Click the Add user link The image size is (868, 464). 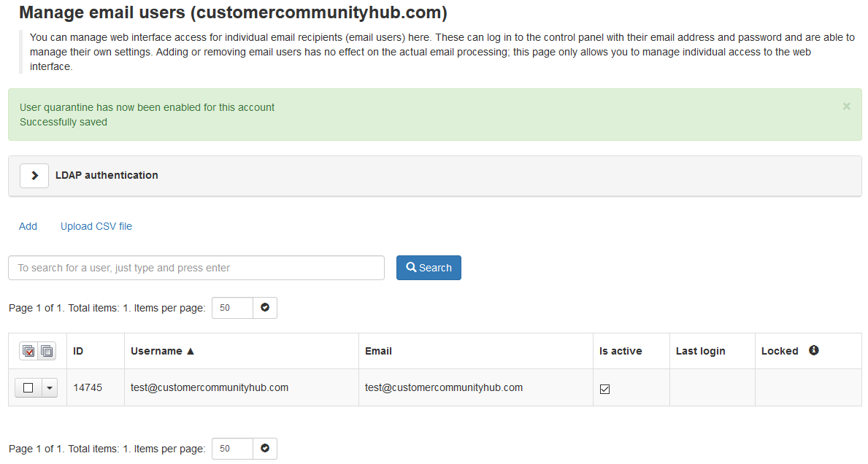(28, 226)
